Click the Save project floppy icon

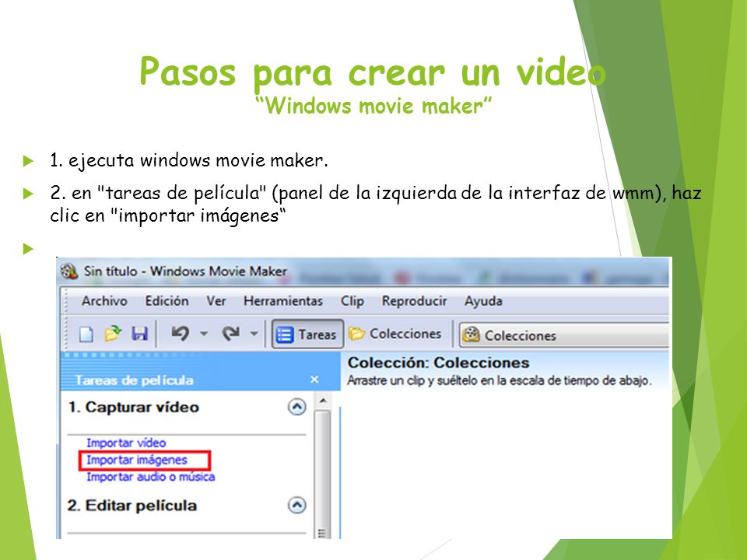139,334
